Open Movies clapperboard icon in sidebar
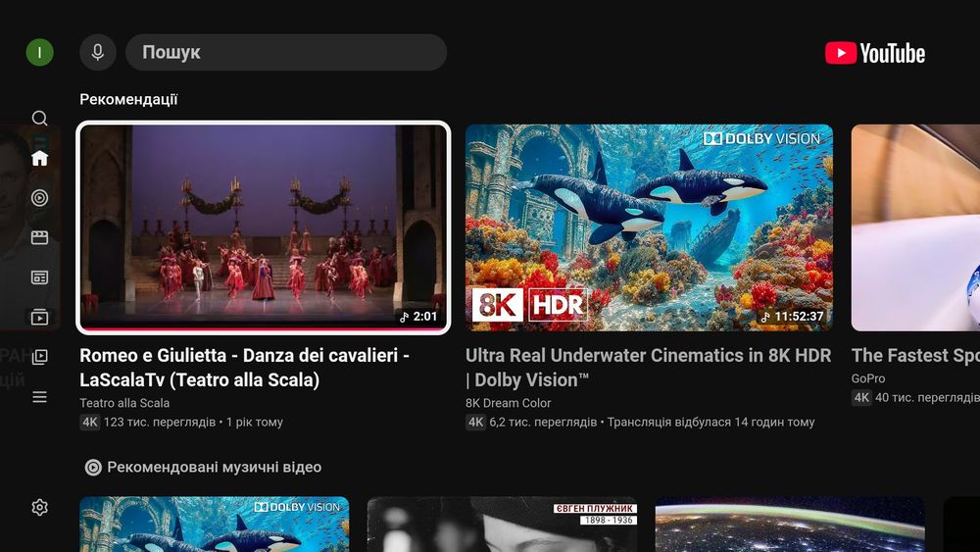This screenshot has height=552, width=980. pyautogui.click(x=39, y=237)
